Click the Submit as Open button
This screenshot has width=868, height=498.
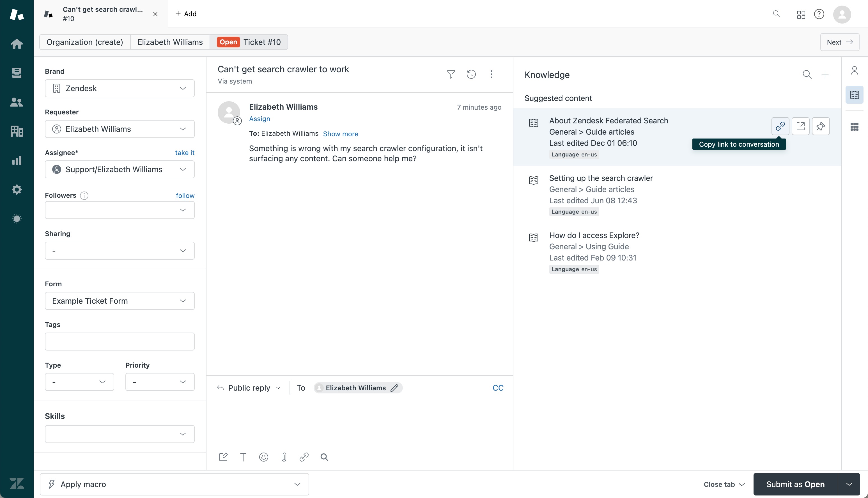[x=795, y=484]
